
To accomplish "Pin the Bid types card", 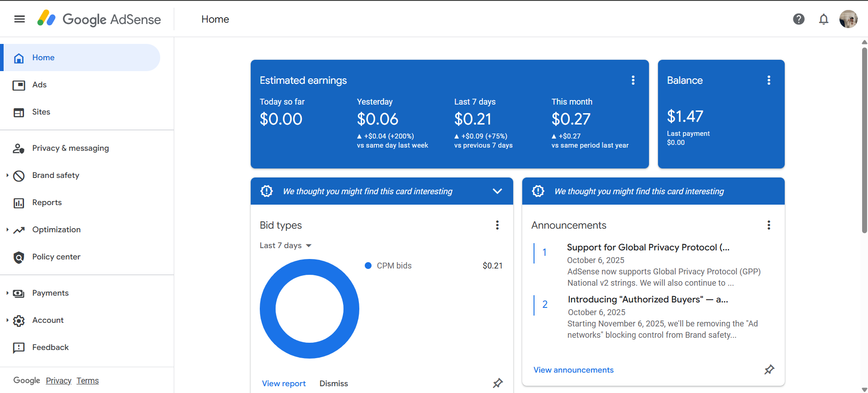I will (x=498, y=383).
